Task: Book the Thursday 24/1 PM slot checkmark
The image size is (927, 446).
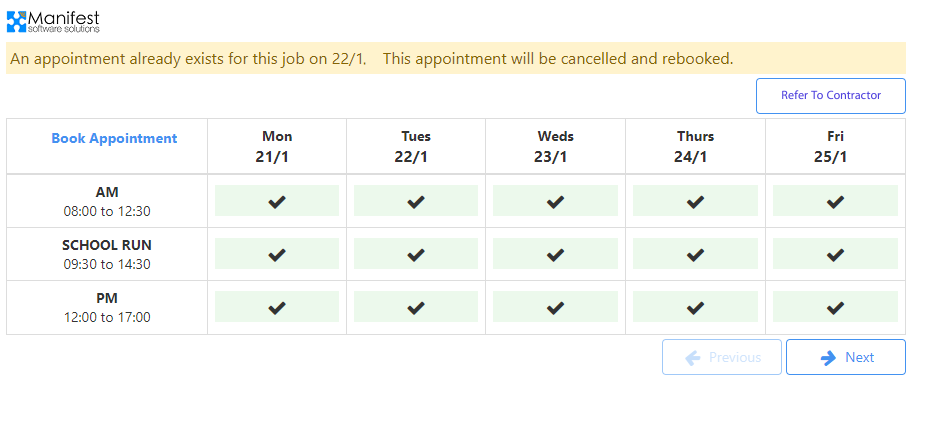Action: 695,307
